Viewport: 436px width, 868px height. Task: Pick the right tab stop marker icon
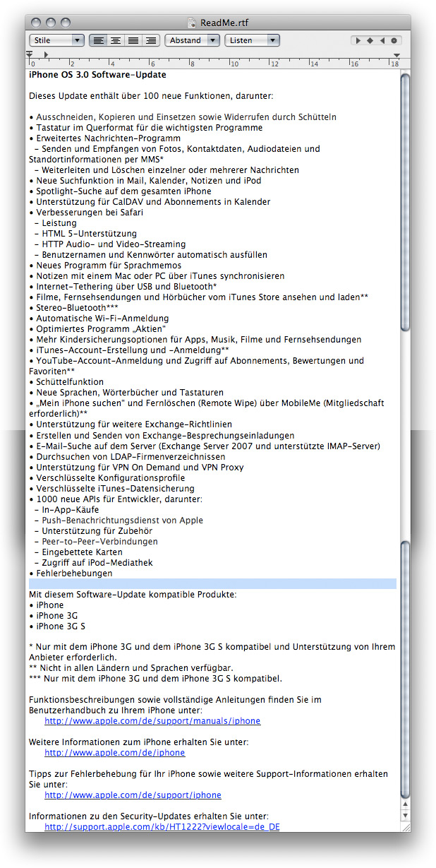[382, 41]
